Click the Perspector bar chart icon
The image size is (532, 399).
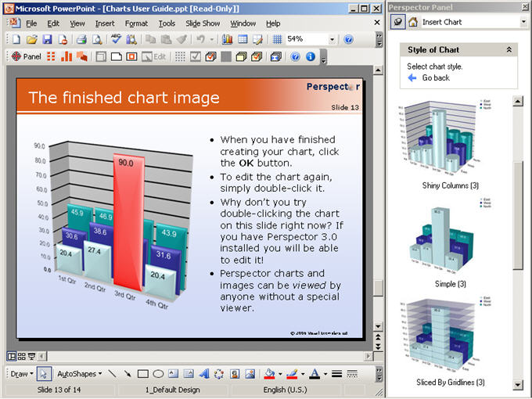(x=66, y=56)
